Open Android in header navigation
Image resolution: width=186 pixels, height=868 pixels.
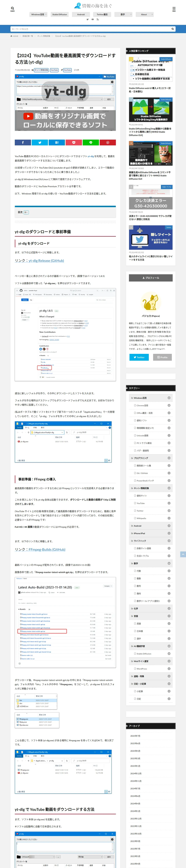coord(81,14)
